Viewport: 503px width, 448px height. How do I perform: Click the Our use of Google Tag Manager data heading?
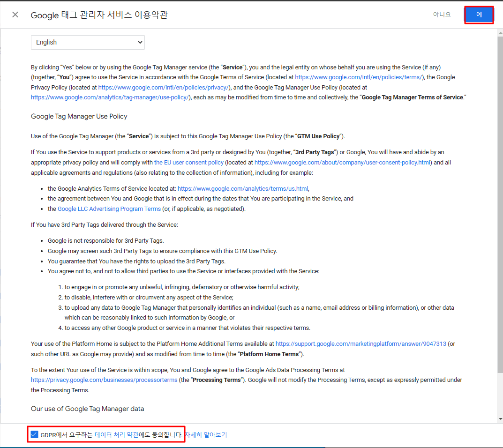tap(87, 409)
